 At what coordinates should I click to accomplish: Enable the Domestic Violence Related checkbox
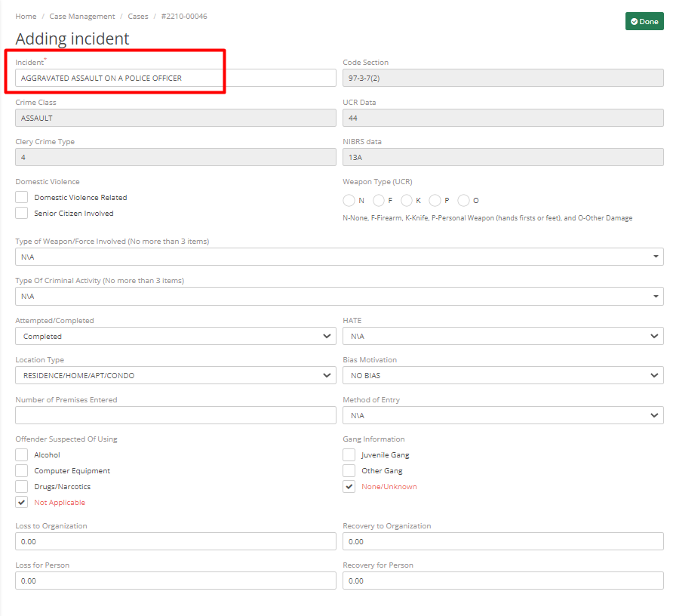coord(21,196)
